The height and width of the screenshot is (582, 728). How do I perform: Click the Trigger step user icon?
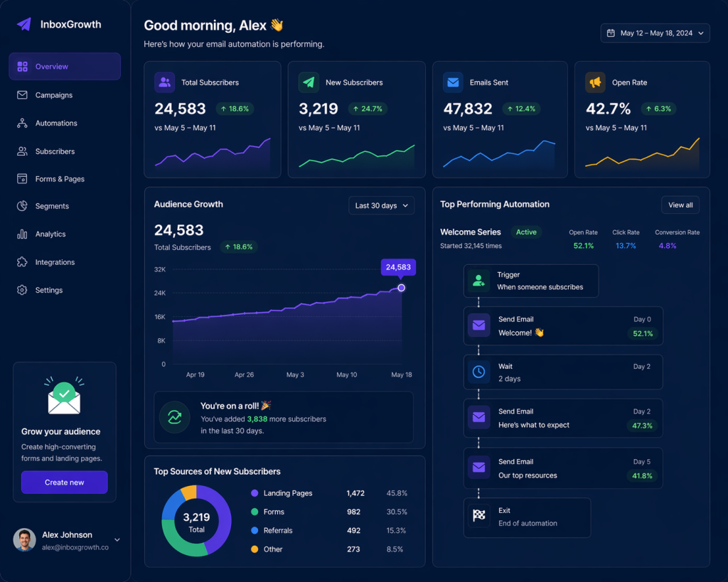click(x=479, y=281)
